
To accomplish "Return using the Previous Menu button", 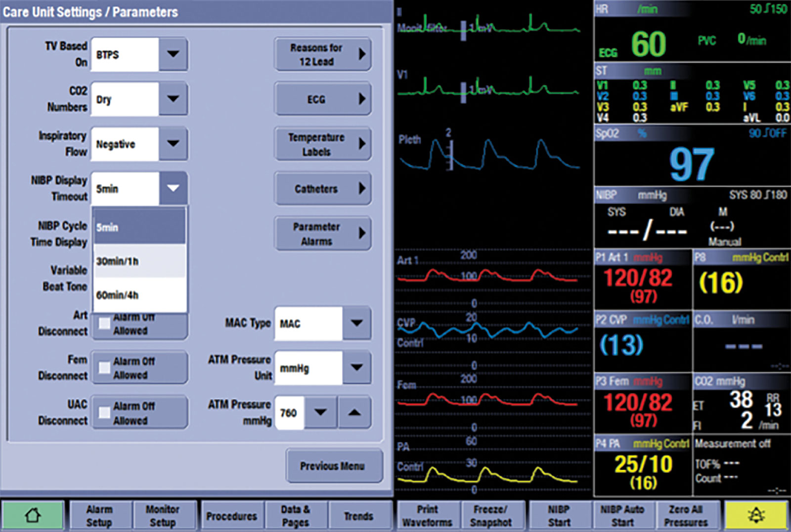I will [x=334, y=465].
